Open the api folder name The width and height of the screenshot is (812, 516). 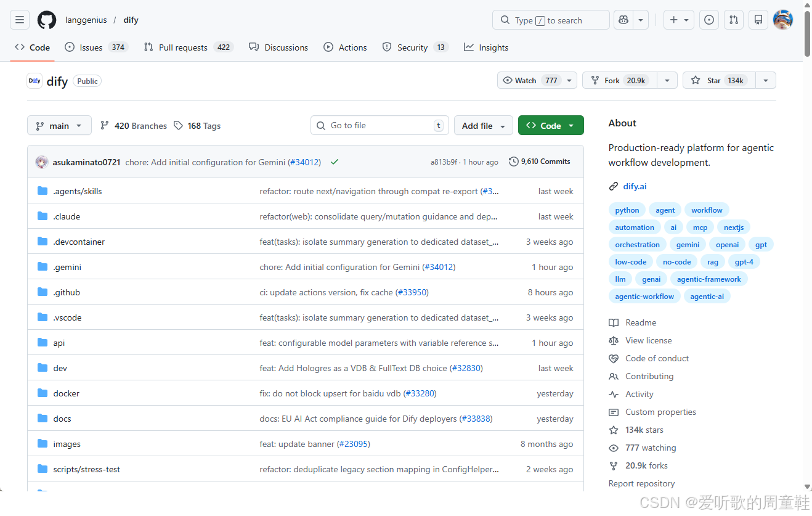point(59,343)
